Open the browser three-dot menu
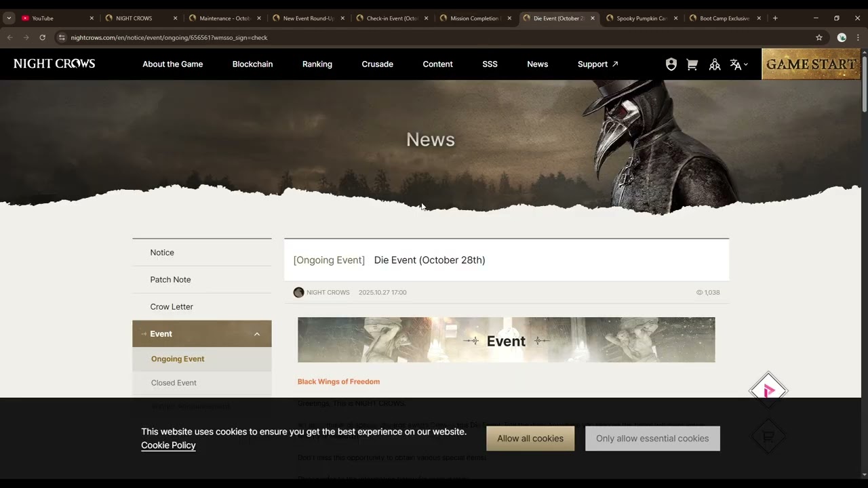The height and width of the screenshot is (488, 868). (859, 37)
